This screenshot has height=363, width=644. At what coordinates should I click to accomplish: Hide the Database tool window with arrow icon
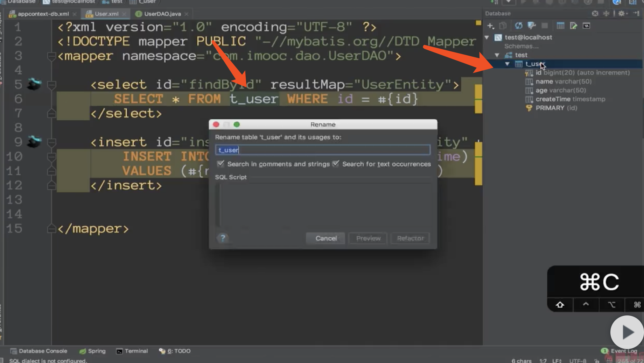click(x=637, y=13)
